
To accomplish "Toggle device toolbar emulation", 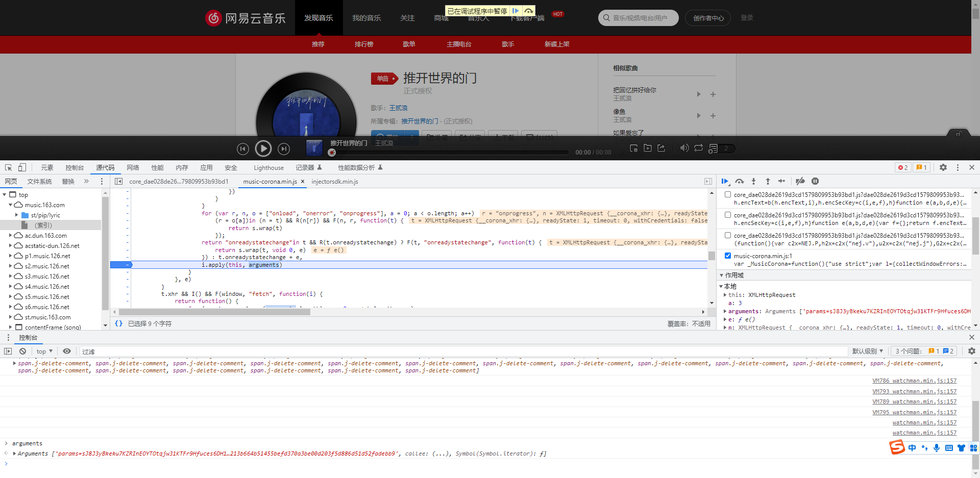I will [x=22, y=167].
